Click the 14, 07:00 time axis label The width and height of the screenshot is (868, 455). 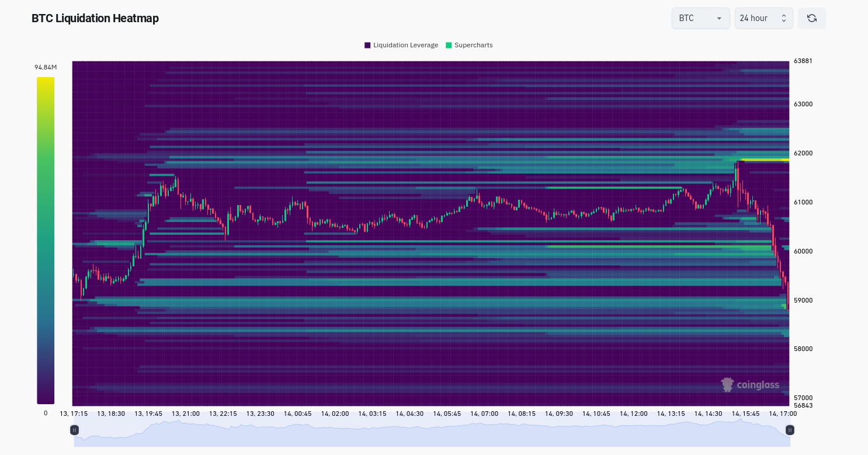pyautogui.click(x=484, y=414)
